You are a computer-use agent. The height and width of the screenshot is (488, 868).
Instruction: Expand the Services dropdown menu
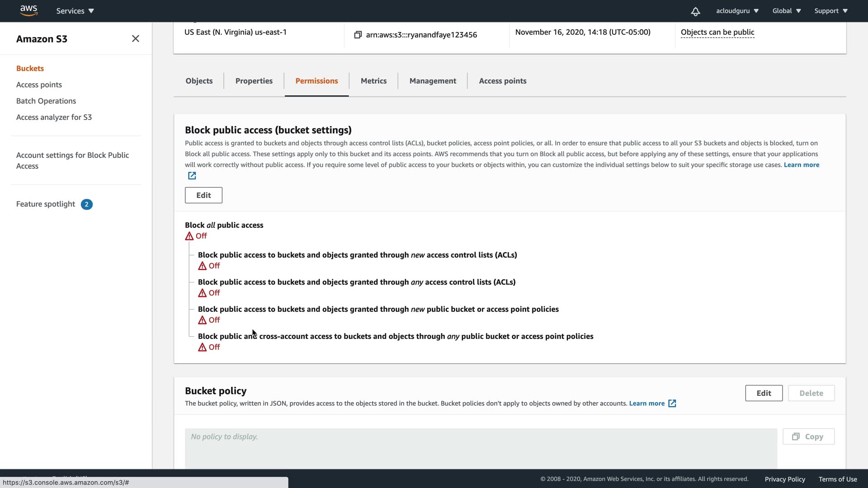75,11
